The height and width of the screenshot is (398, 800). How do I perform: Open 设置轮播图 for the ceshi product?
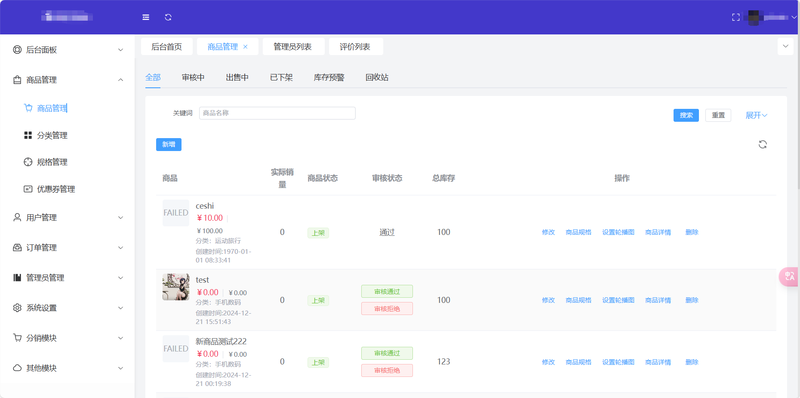(x=618, y=232)
